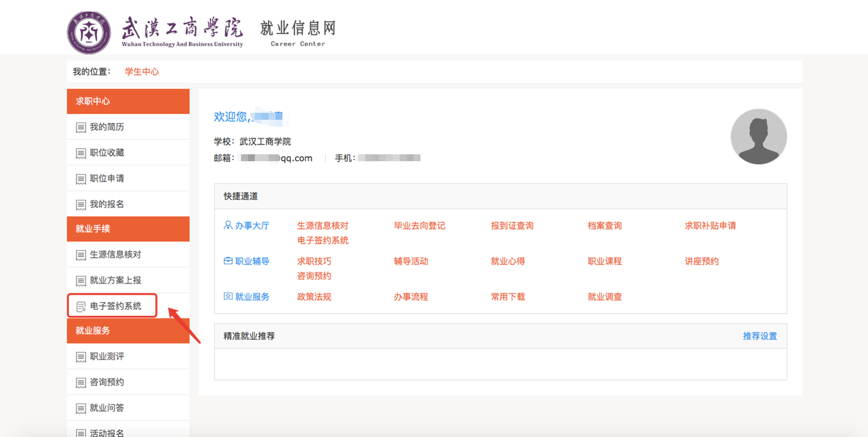Open the 推荐设置 link
This screenshot has width=868, height=437.
(x=759, y=336)
